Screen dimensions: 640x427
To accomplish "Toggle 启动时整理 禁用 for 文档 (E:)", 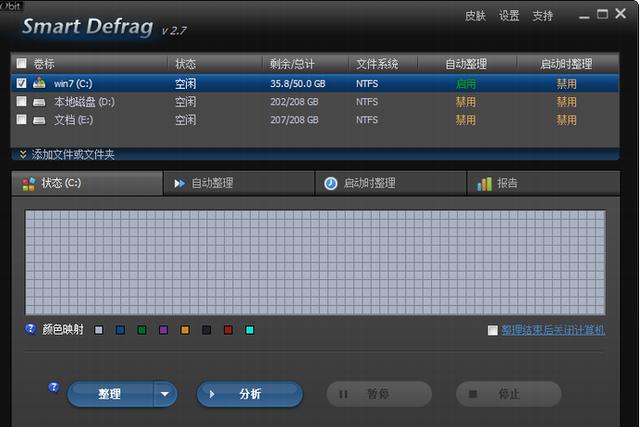I will point(567,120).
